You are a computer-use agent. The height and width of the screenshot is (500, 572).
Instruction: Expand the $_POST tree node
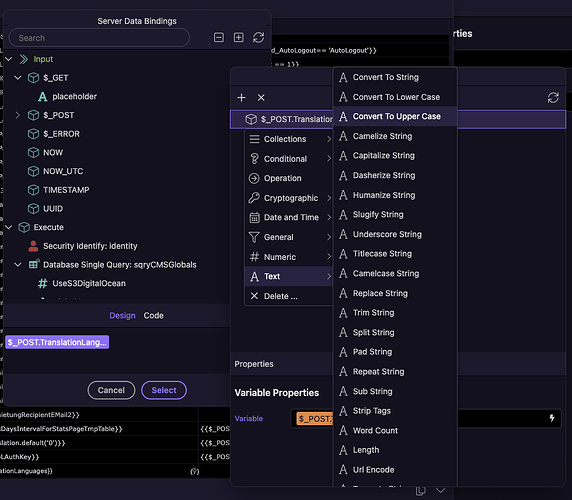coord(17,115)
